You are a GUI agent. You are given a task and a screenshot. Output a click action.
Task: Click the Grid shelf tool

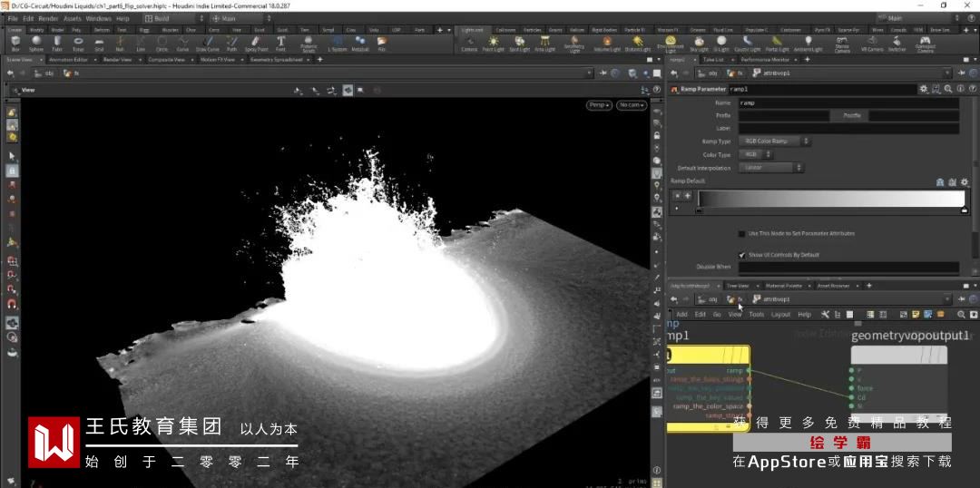click(99, 43)
